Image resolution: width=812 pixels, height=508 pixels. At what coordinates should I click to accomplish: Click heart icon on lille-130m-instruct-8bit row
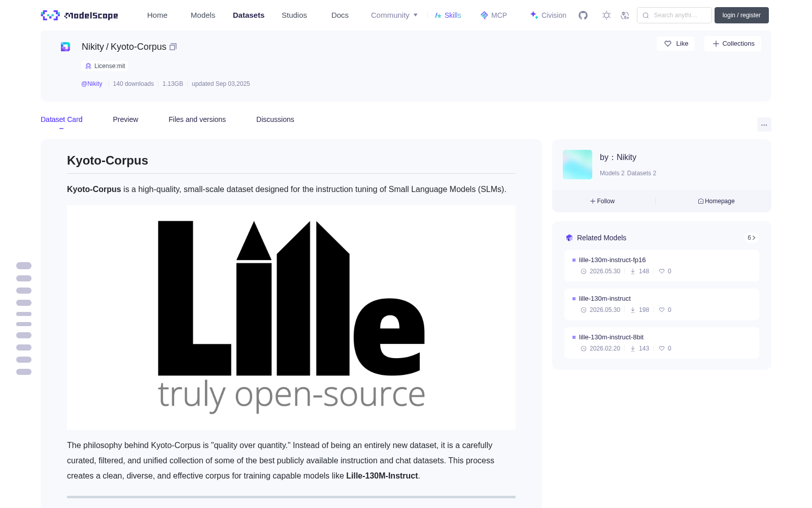point(662,348)
